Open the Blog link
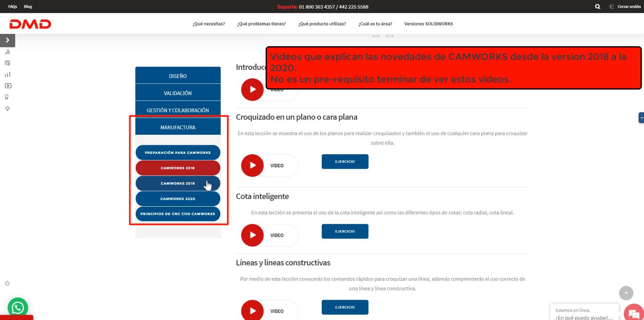 (28, 6)
